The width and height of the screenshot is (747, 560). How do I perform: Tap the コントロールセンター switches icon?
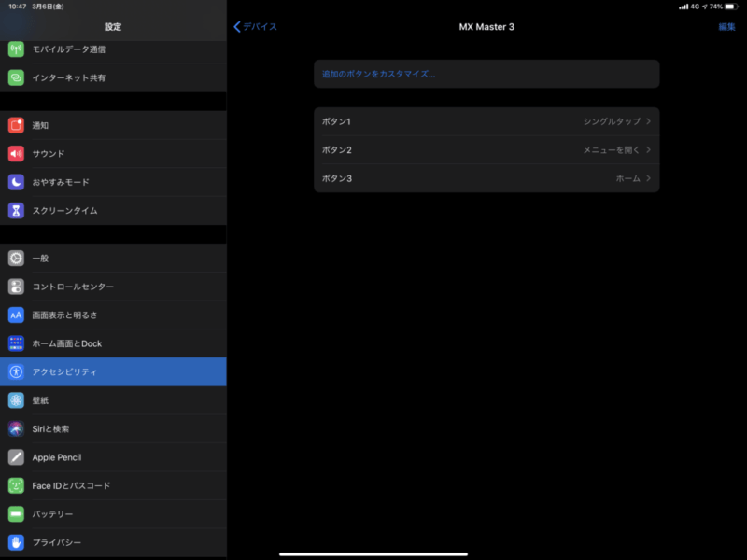click(x=16, y=287)
